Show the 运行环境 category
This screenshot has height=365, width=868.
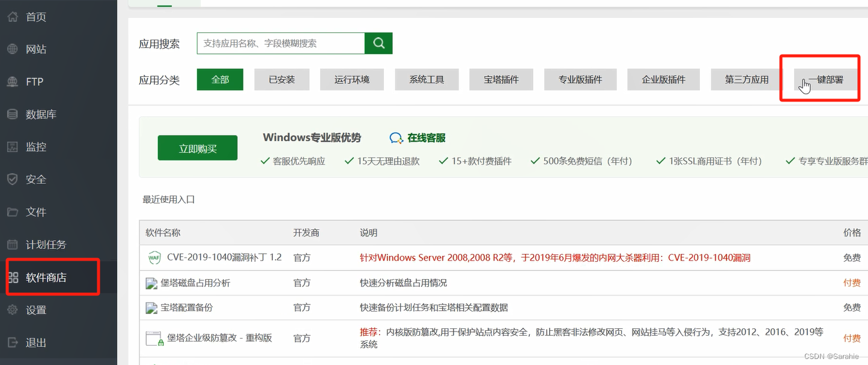352,79
